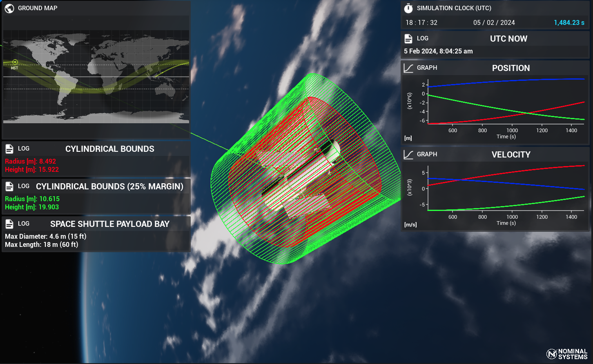Click Max Diameter: 4.6 m (15 ft) line
This screenshot has width=593, height=364.
pyautogui.click(x=46, y=237)
